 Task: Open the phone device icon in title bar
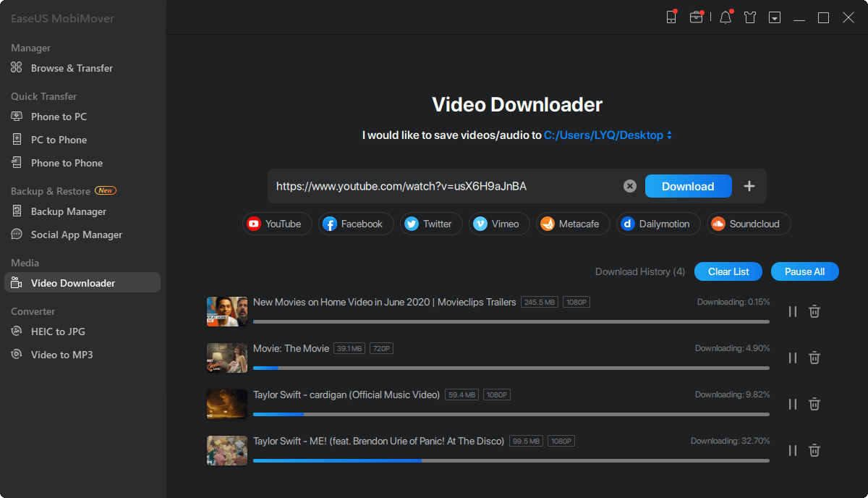[x=671, y=17]
